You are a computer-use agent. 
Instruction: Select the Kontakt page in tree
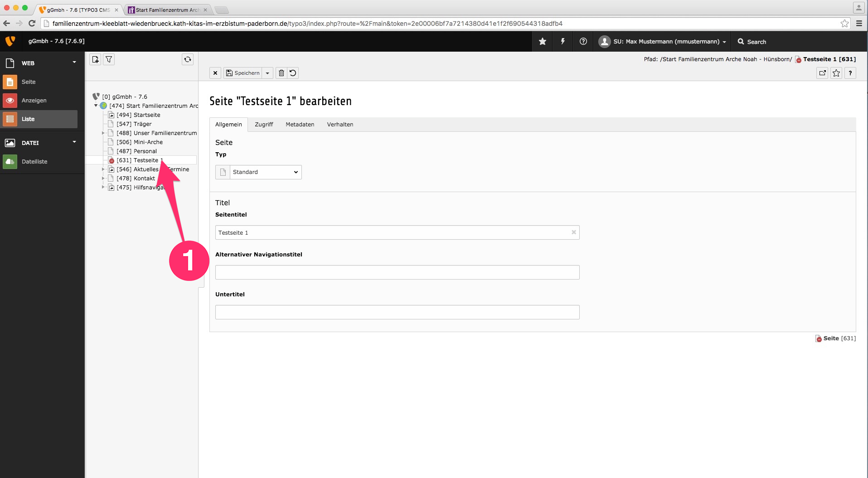point(144,179)
